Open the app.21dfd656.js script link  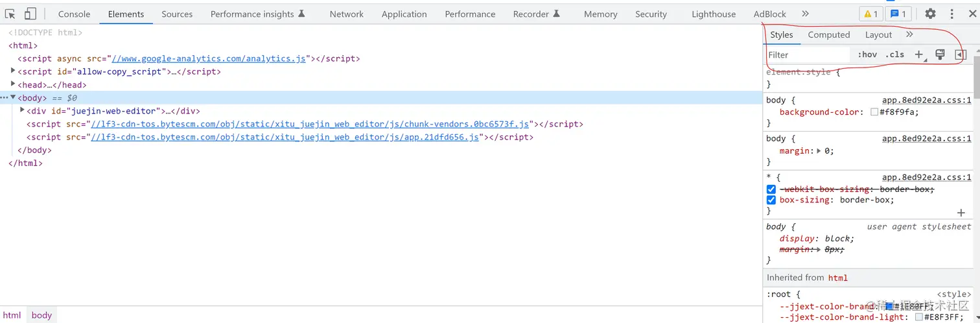[285, 137]
